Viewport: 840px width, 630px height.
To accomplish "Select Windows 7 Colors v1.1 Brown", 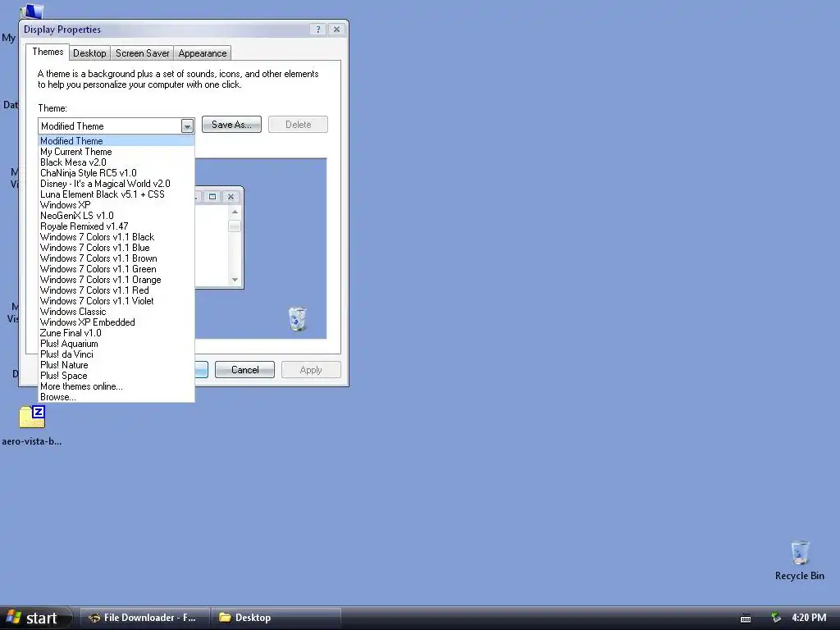I will coord(116,258).
